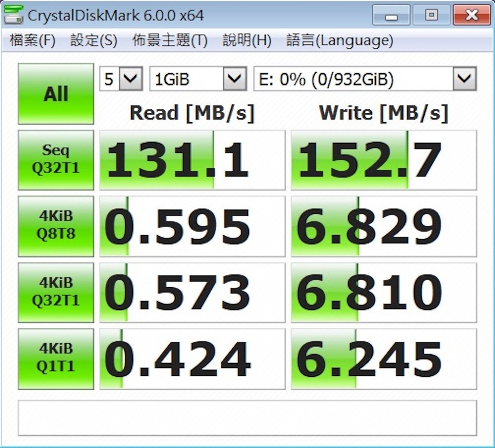Image resolution: width=495 pixels, height=448 pixels.
Task: Click the Seq write result 152.7
Action: (384, 160)
